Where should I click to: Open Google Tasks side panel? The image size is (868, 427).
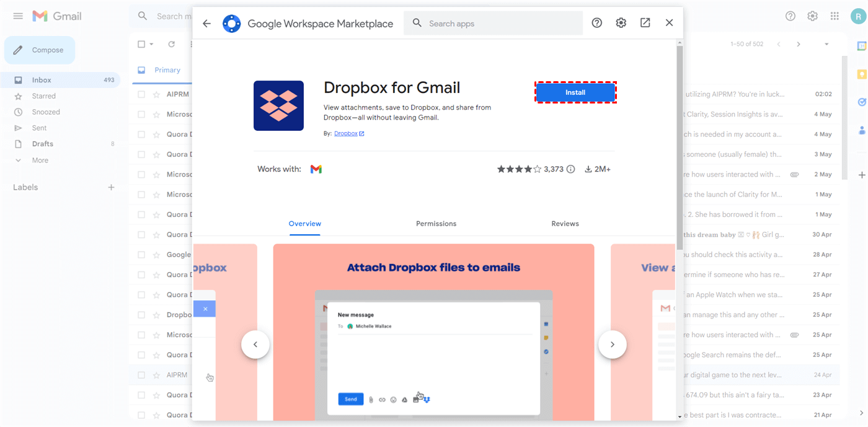click(x=862, y=102)
